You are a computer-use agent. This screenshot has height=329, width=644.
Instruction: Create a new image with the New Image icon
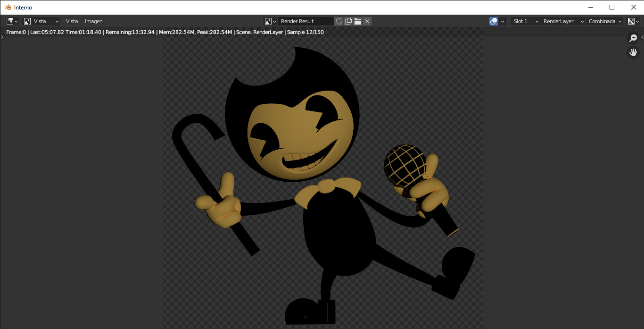(x=348, y=21)
